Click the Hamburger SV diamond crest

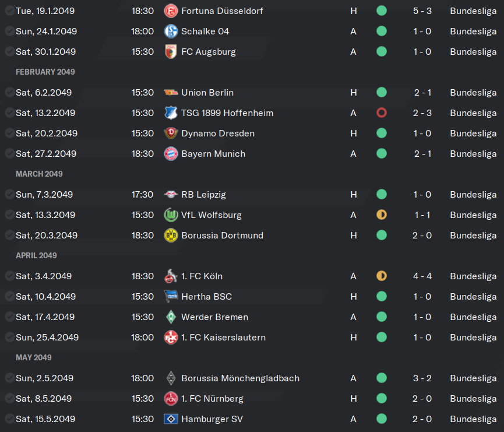[171, 419]
